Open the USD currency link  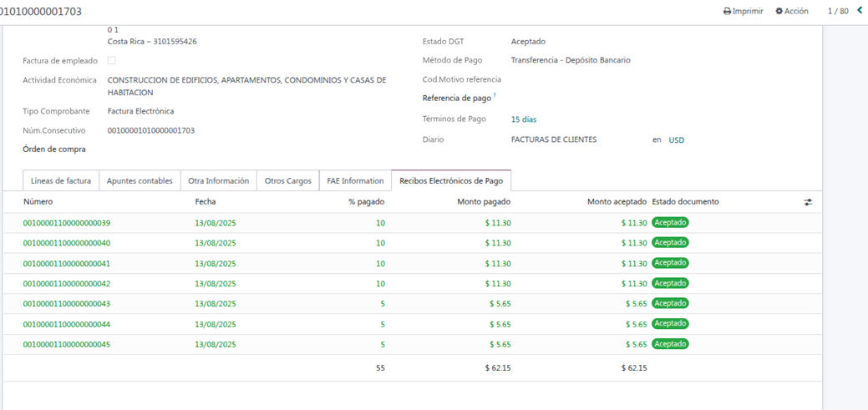676,140
